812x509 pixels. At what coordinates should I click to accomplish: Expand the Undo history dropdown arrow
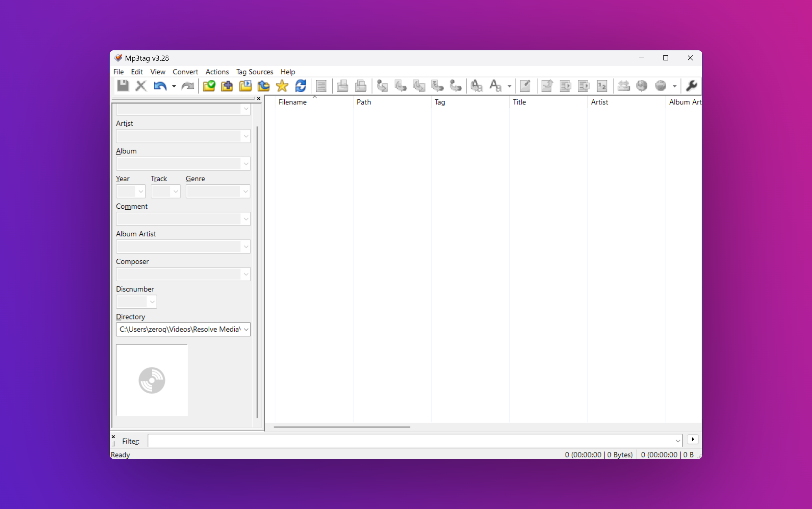pos(174,86)
